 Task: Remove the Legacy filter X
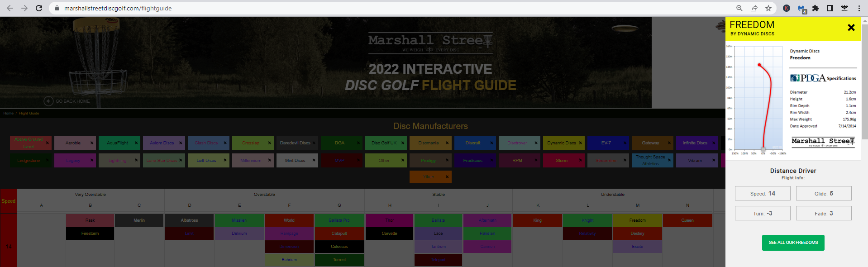92,160
